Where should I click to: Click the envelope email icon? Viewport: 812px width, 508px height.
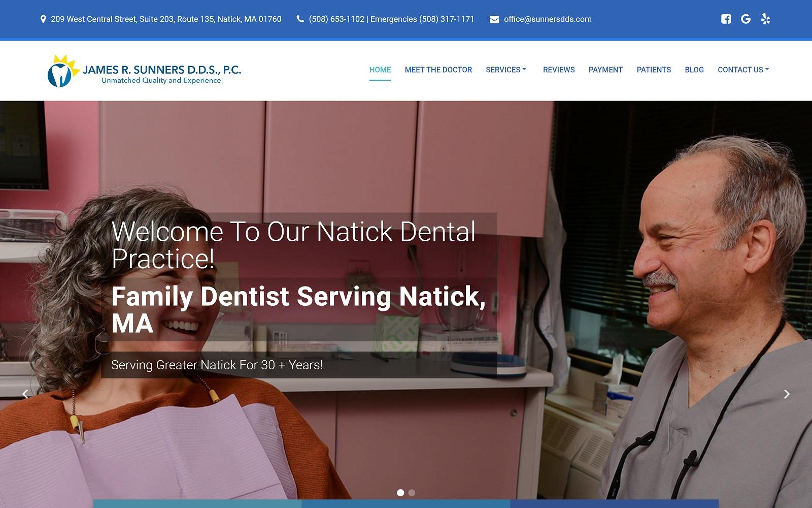click(494, 19)
